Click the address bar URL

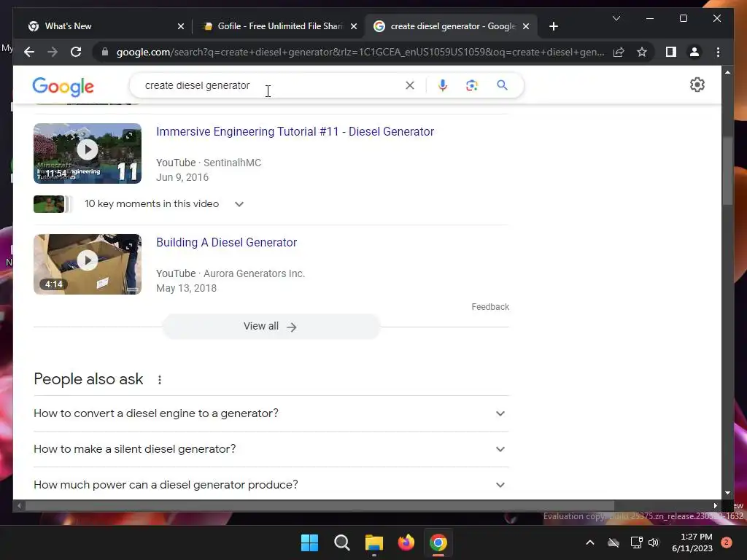point(360,52)
